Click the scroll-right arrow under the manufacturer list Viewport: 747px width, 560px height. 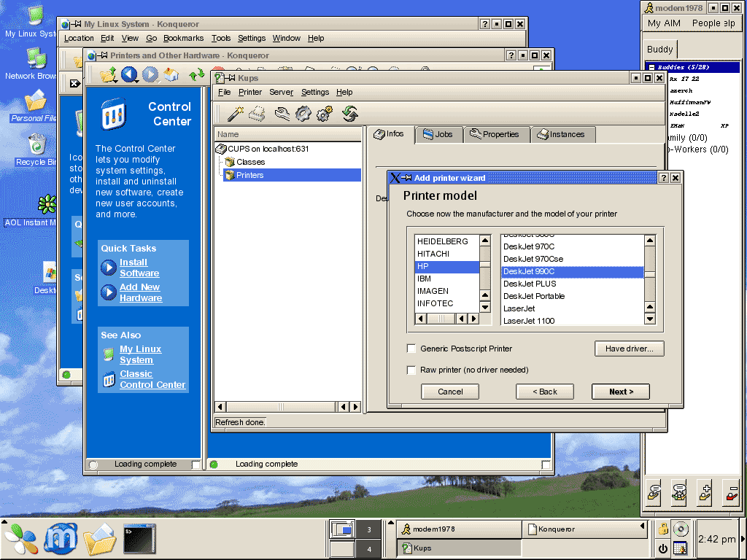click(x=473, y=319)
